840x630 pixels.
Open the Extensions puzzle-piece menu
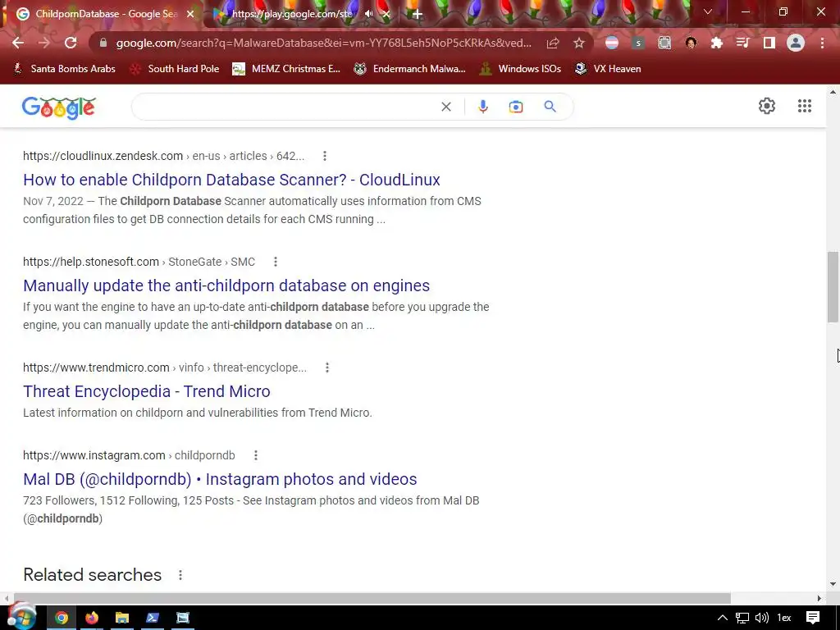pos(717,43)
